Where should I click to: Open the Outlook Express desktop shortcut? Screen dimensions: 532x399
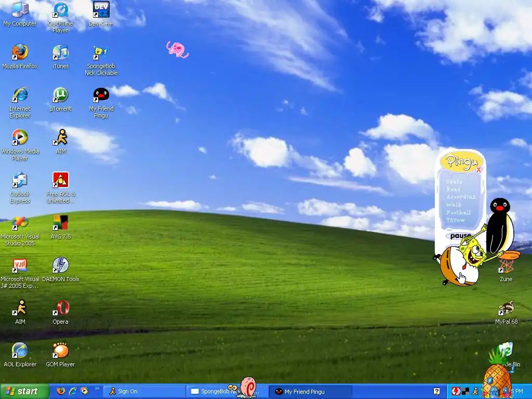(x=20, y=188)
